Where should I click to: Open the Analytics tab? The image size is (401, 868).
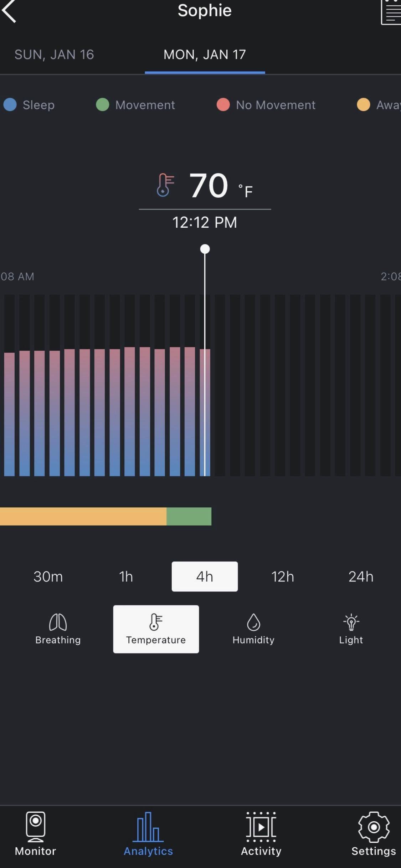click(x=148, y=834)
